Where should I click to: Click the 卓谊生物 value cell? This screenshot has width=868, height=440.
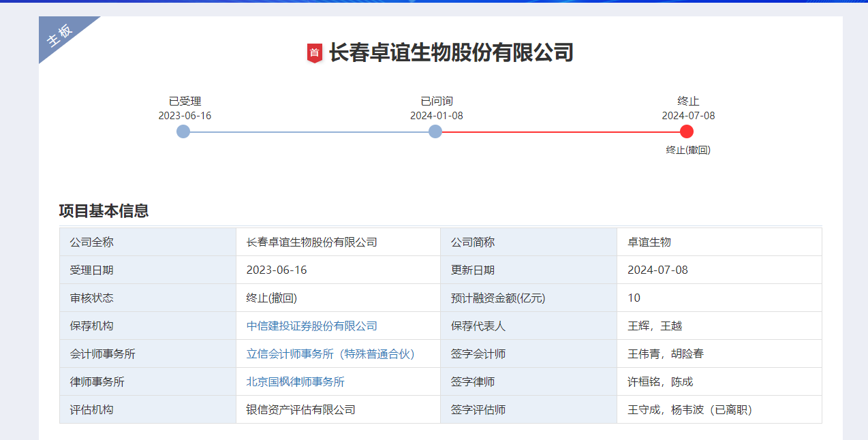pyautogui.click(x=719, y=242)
